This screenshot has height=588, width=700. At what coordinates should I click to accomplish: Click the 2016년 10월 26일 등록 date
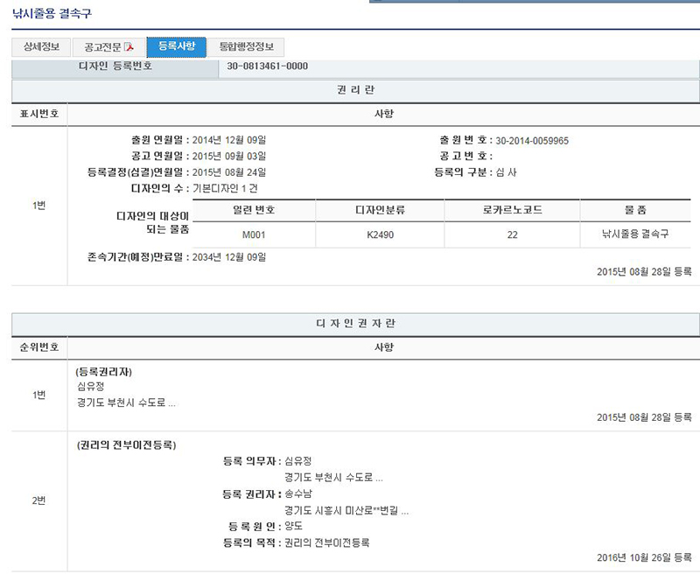tap(643, 557)
